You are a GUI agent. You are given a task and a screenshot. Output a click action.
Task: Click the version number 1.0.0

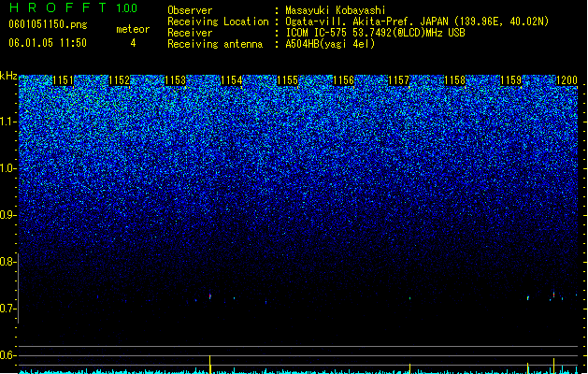tap(127, 8)
